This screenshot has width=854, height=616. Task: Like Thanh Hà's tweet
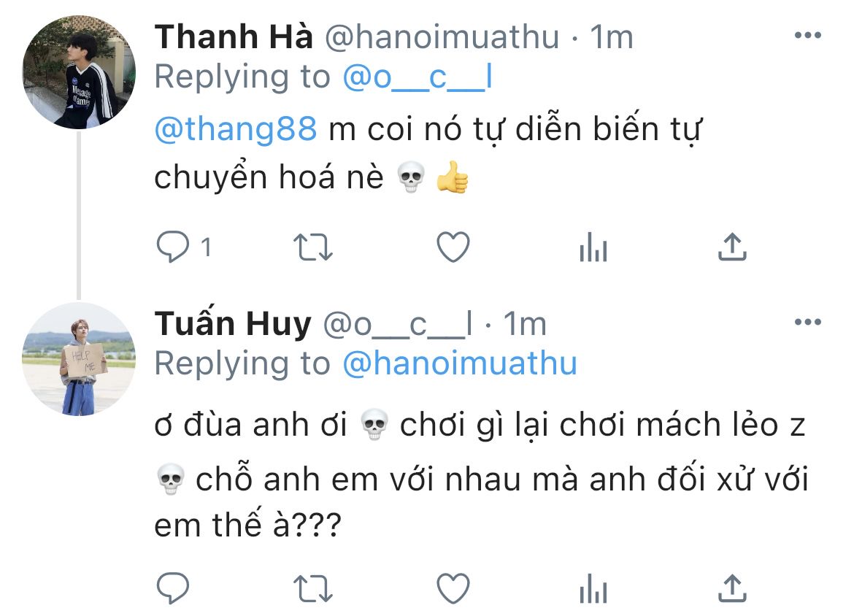point(453,249)
